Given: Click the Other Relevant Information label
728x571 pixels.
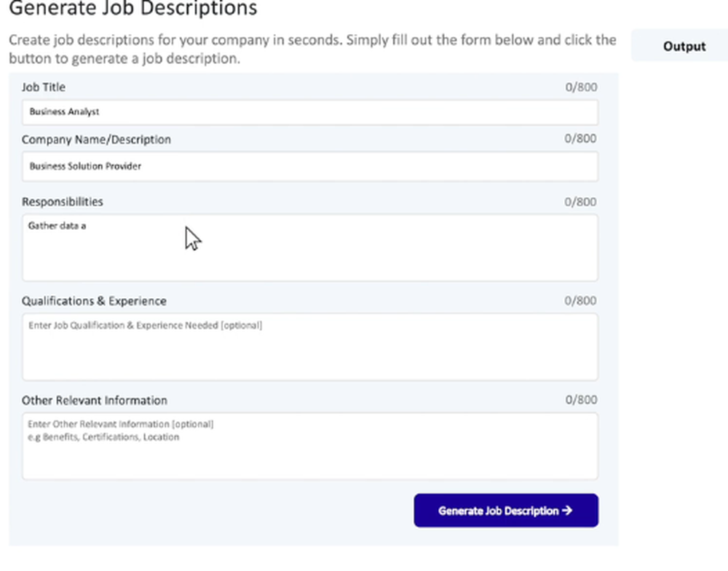Looking at the screenshot, I should [95, 400].
